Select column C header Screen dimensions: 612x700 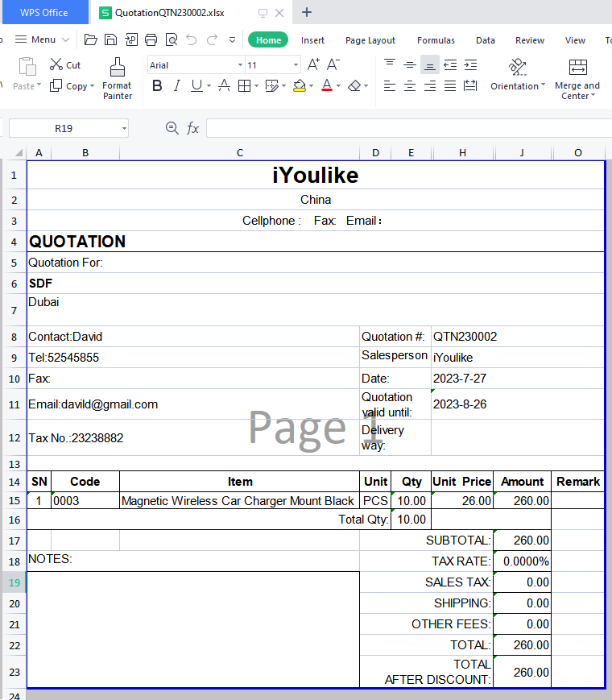240,153
